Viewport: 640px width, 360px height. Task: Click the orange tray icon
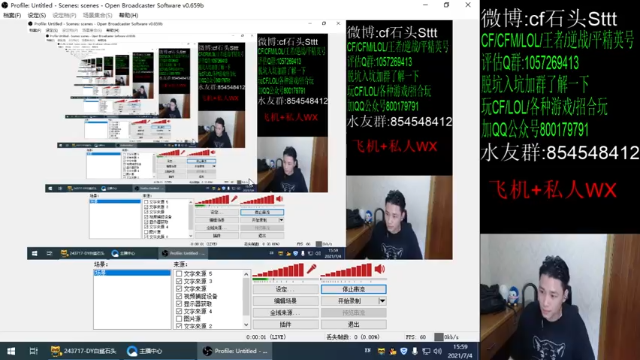tap(393, 351)
